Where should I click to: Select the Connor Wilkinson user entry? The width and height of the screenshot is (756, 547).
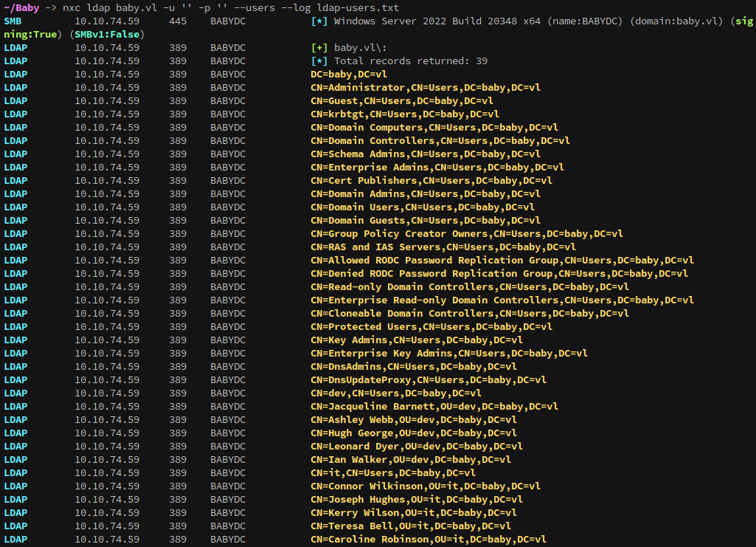426,486
